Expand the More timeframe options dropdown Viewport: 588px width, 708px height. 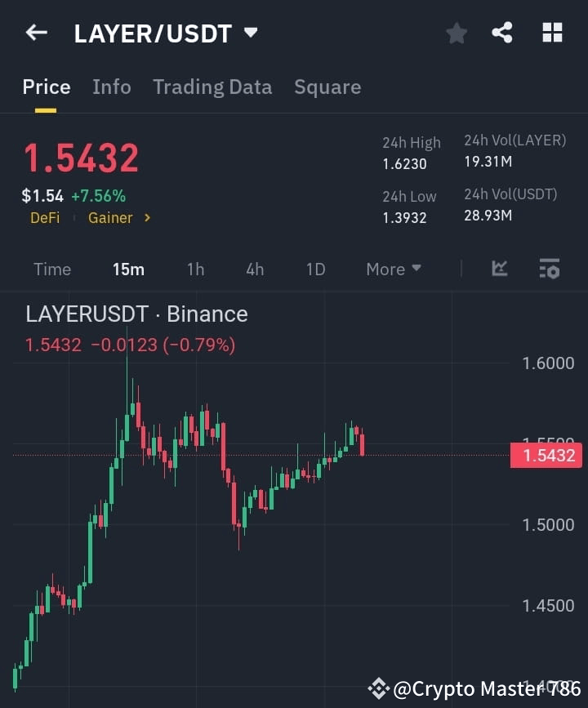(x=393, y=269)
